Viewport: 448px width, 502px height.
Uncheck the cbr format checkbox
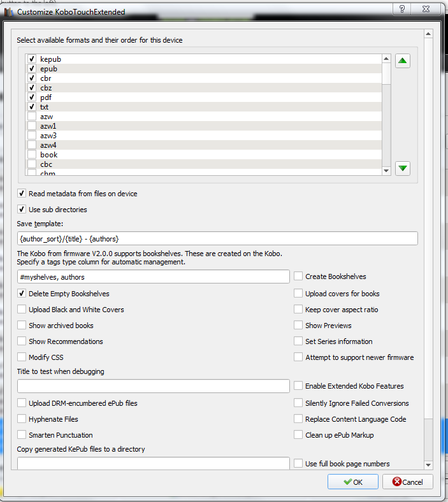pos(32,78)
